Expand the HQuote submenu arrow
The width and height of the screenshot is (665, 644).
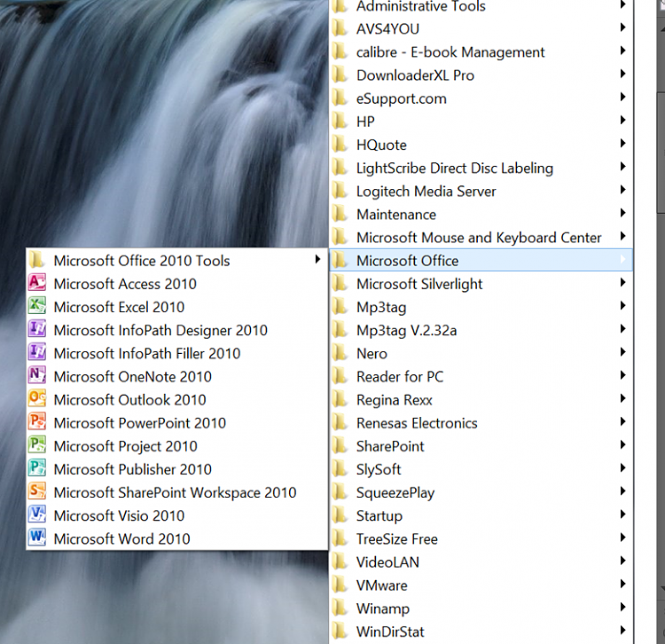[x=622, y=144]
